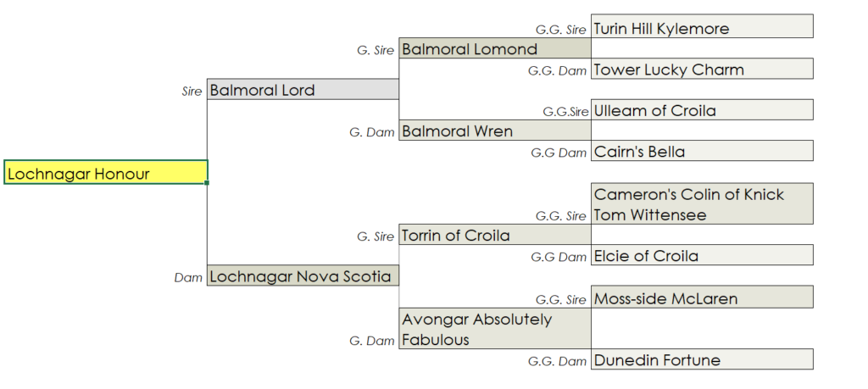The image size is (868, 389).
Task: Select the Dunedin Fortune cell
Action: tap(702, 359)
